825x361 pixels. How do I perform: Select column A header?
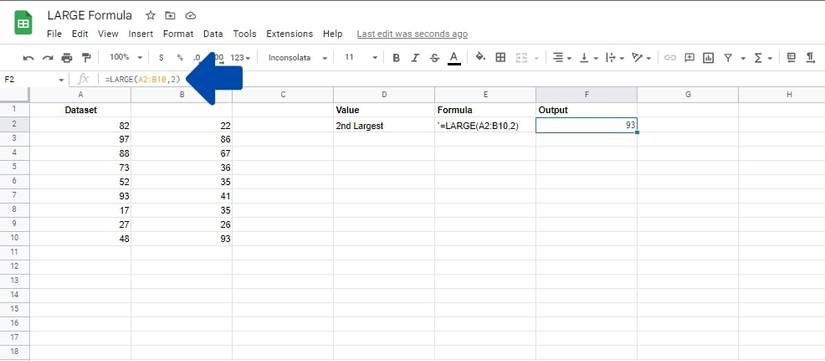pyautogui.click(x=80, y=95)
